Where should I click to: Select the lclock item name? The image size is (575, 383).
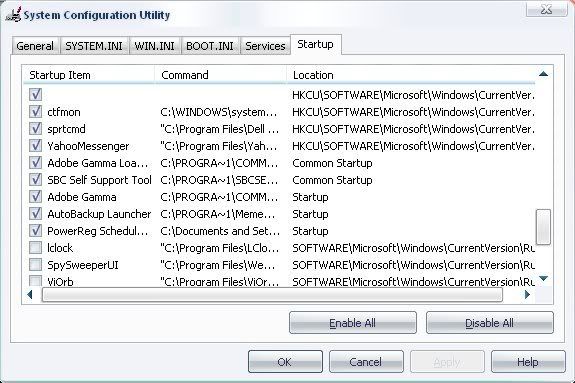[60, 248]
